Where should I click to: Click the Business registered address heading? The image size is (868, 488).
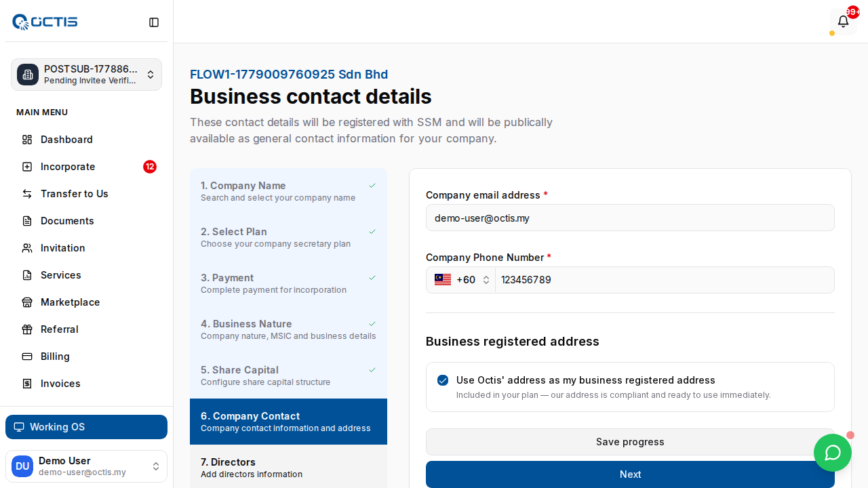pyautogui.click(x=513, y=342)
